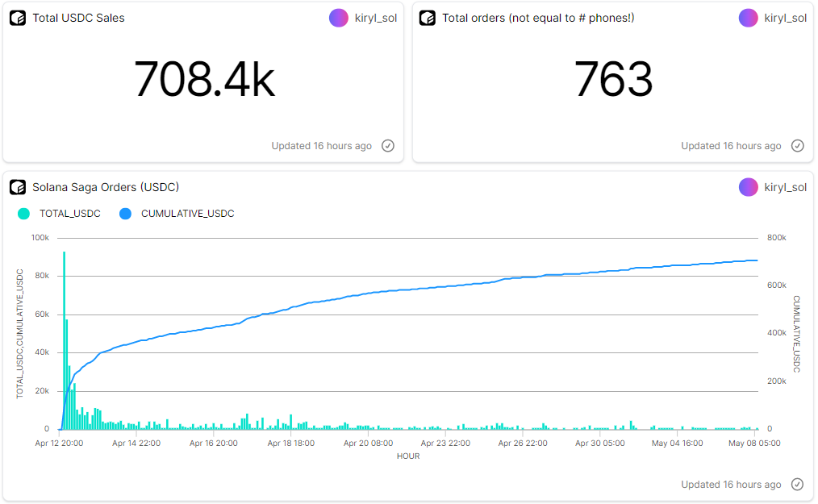Click the Apr 23 22:00 axis label

445,444
